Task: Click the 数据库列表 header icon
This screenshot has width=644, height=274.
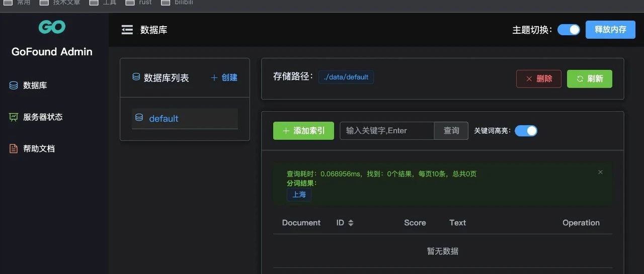Action: pos(136,77)
